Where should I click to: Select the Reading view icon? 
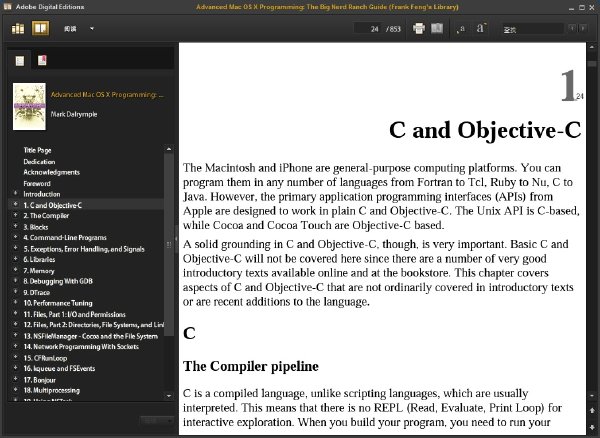tap(41, 28)
